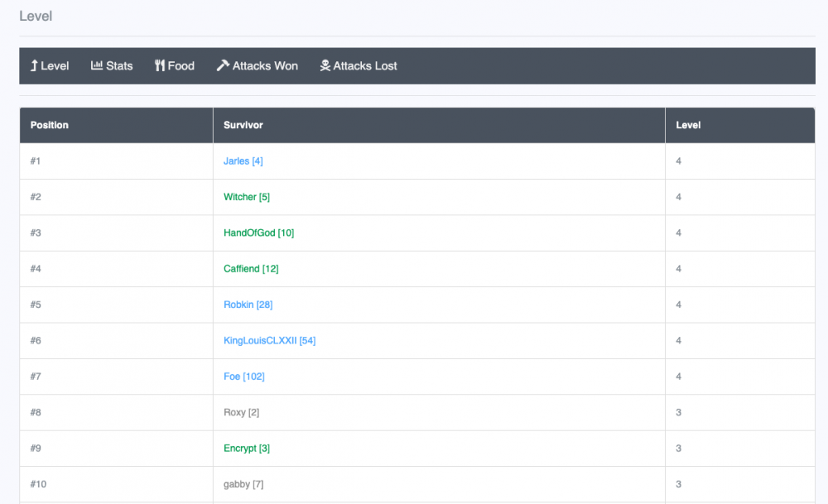Click the Survivor column header
This screenshot has width=828, height=504.
[x=243, y=126]
